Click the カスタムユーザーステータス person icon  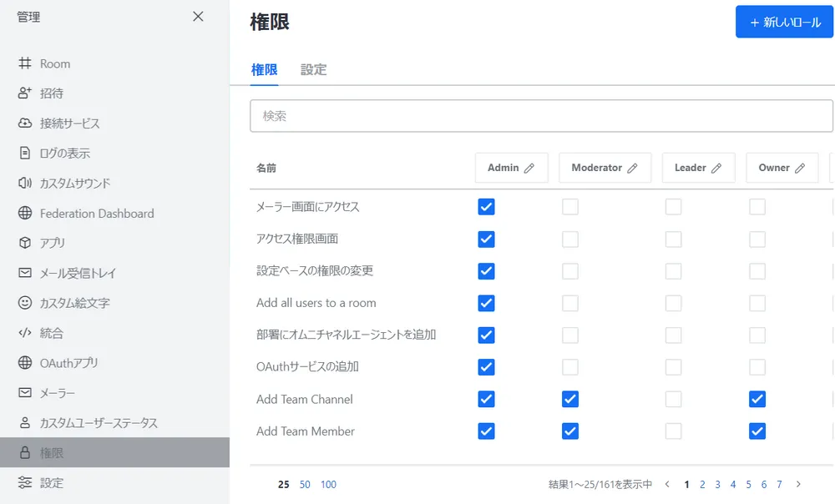(25, 422)
